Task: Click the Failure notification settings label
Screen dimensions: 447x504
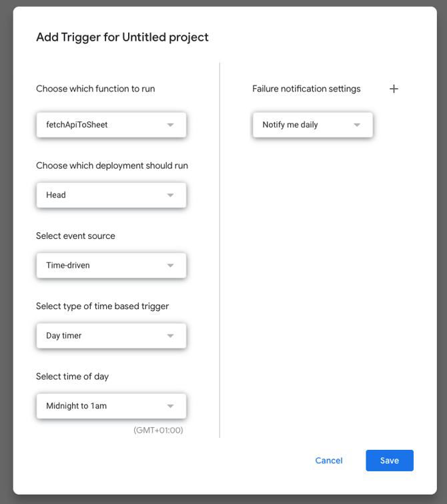Action: [x=306, y=89]
